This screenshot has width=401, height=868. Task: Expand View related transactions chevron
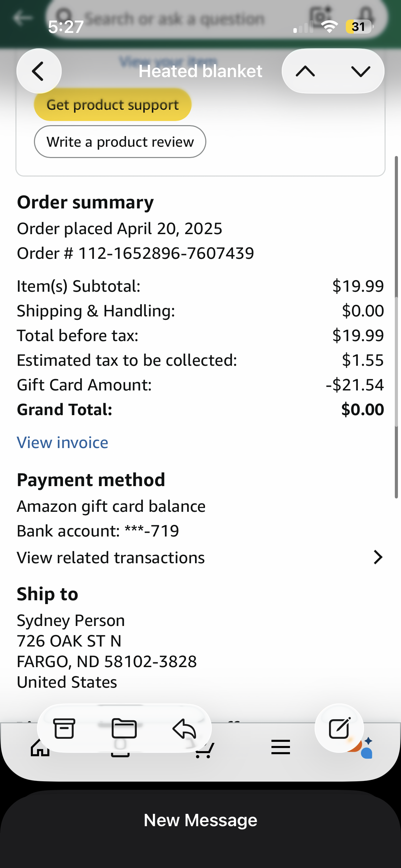378,557
